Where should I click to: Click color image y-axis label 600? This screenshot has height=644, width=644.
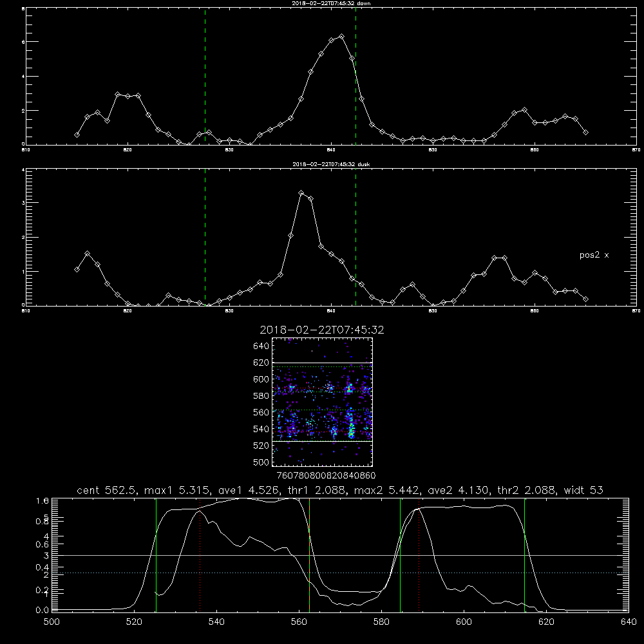[x=261, y=379]
